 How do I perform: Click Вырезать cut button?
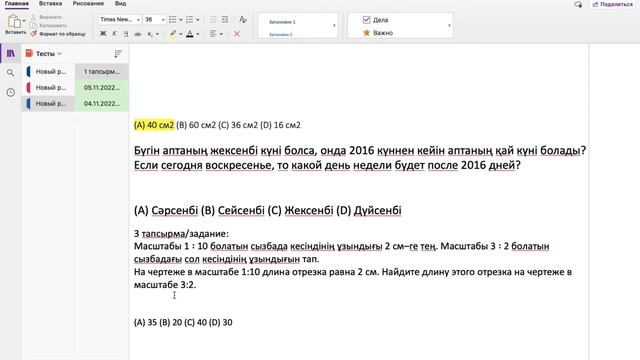[x=47, y=17]
